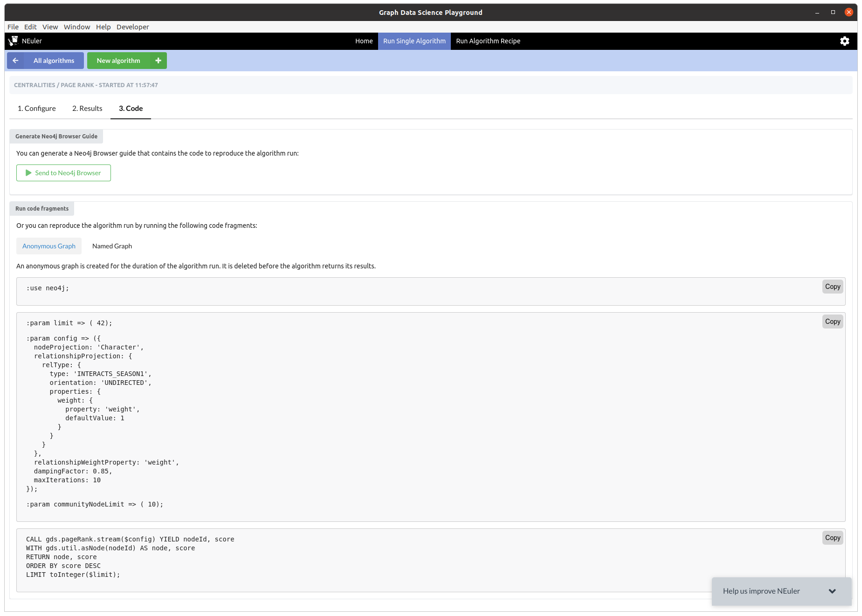
Task: Open the Developer menu
Action: [132, 27]
